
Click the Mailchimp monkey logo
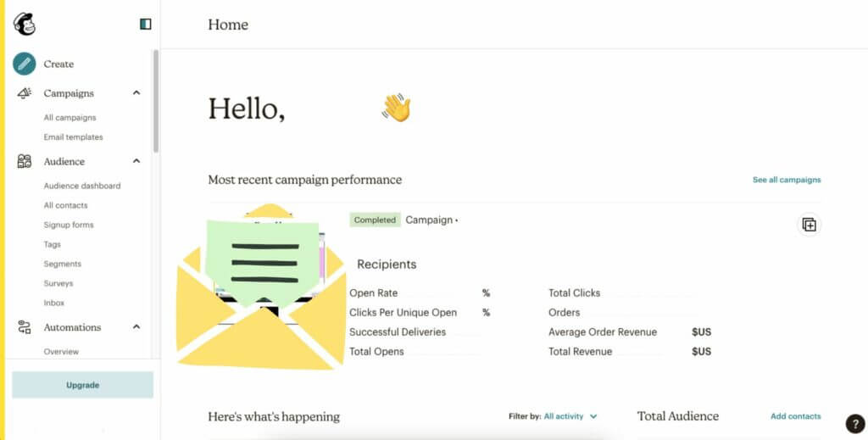coord(25,25)
